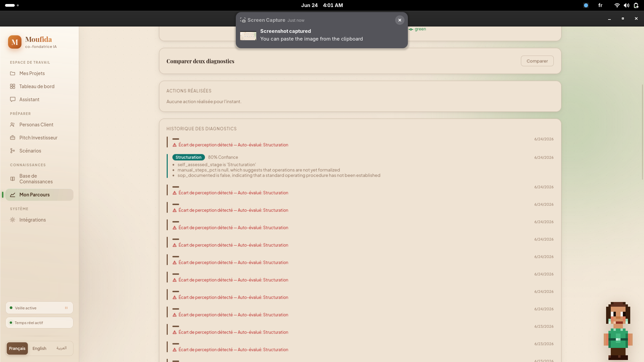Click the sop_documented is false bullet
Image resolution: width=644 pixels, height=362 pixels.
[x=279, y=175]
